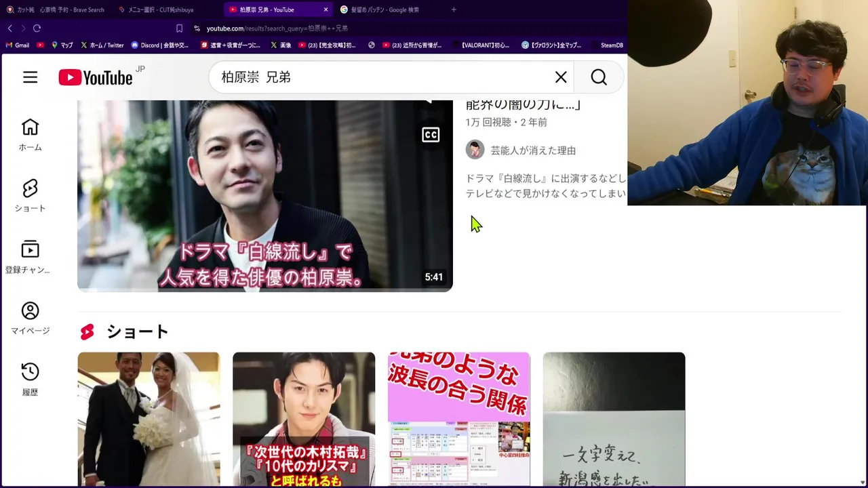Viewport: 868px width, 488px height.
Task: Open video title ending 能界の闇の力に
Action: (x=524, y=104)
